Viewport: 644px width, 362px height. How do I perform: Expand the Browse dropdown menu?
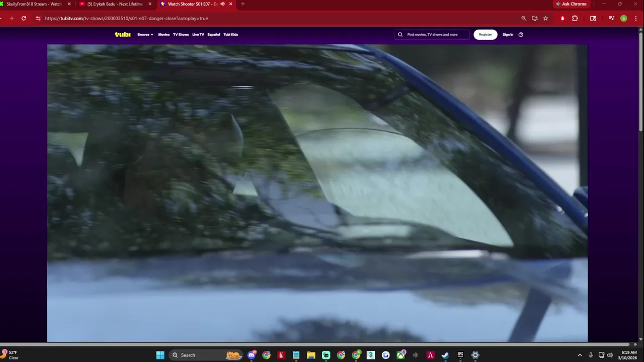point(145,35)
